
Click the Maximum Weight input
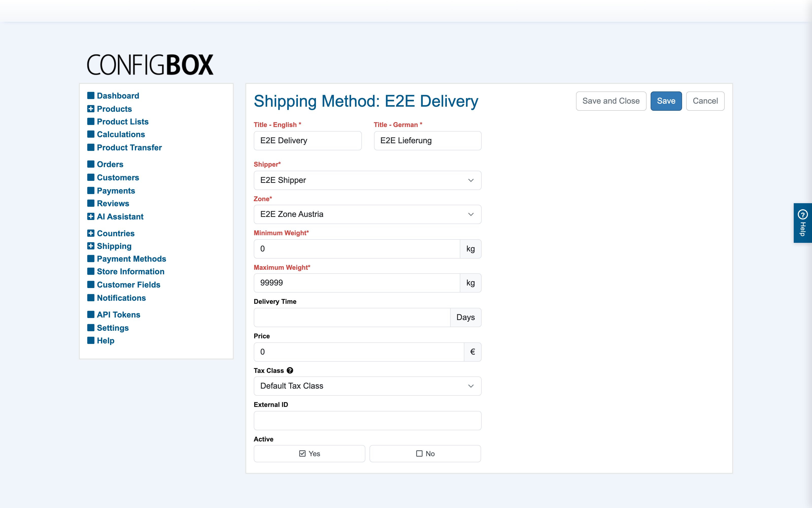(x=357, y=282)
